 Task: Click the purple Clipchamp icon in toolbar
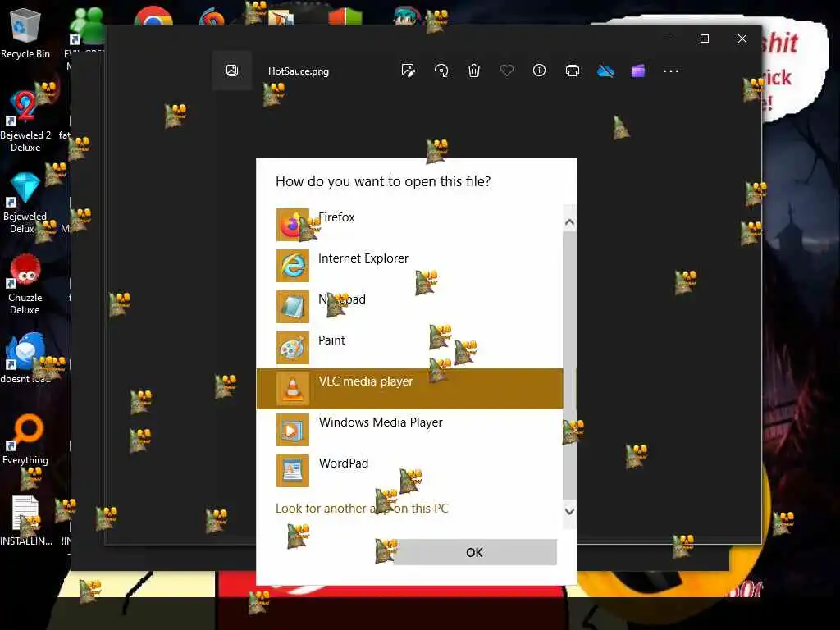click(x=638, y=71)
